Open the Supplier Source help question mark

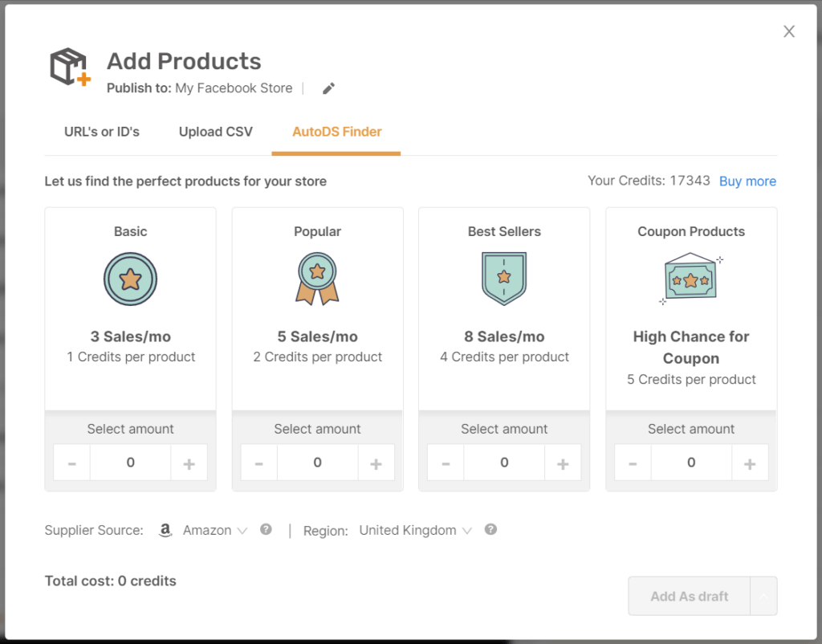266,529
